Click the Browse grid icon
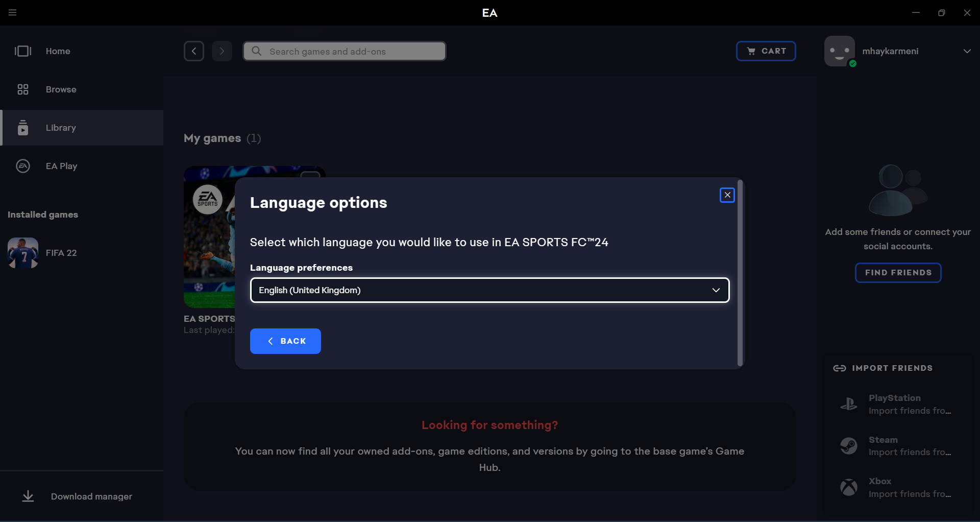 [23, 89]
